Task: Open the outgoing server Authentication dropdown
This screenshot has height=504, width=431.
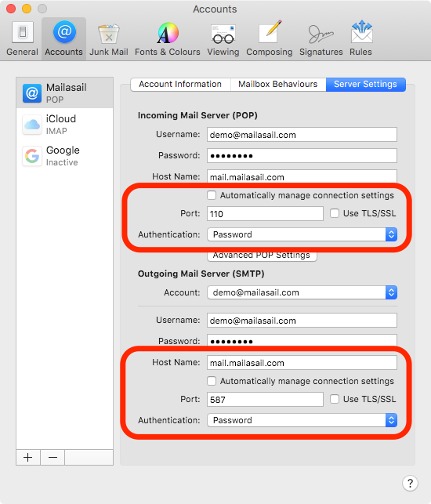Action: [x=302, y=420]
